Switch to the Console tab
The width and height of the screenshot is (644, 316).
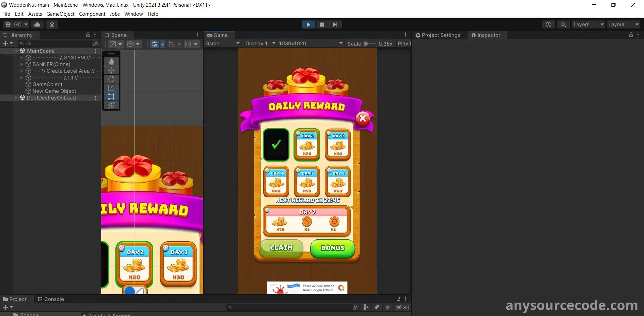click(x=51, y=299)
